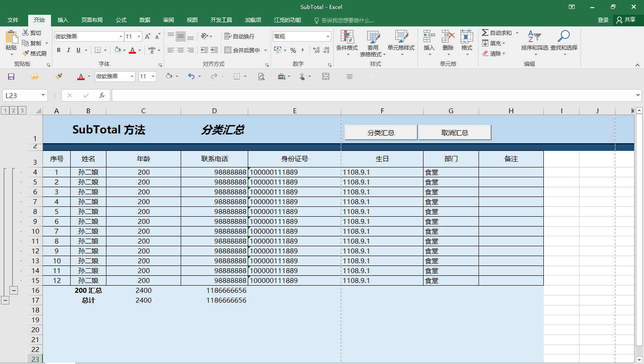Switch to the Developer (开发工具) tab
This screenshot has width=644, height=364.
(221, 20)
